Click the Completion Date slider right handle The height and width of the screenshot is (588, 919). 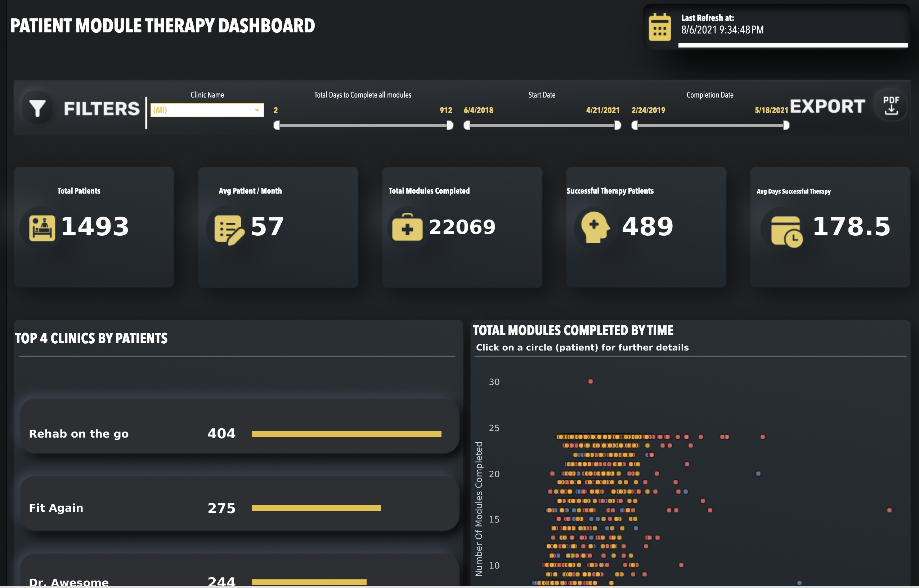click(x=786, y=125)
